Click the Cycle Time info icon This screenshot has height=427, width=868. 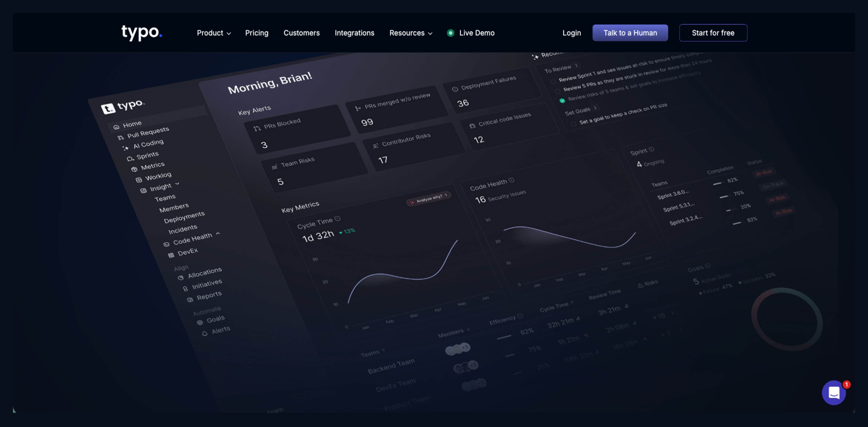pyautogui.click(x=338, y=219)
